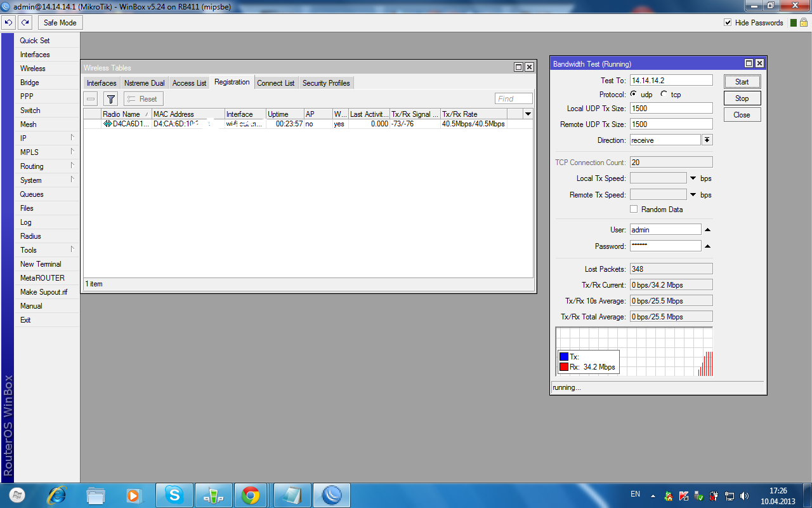Image resolution: width=812 pixels, height=508 pixels.
Task: Open New Terminal from the sidebar
Action: (x=47, y=264)
